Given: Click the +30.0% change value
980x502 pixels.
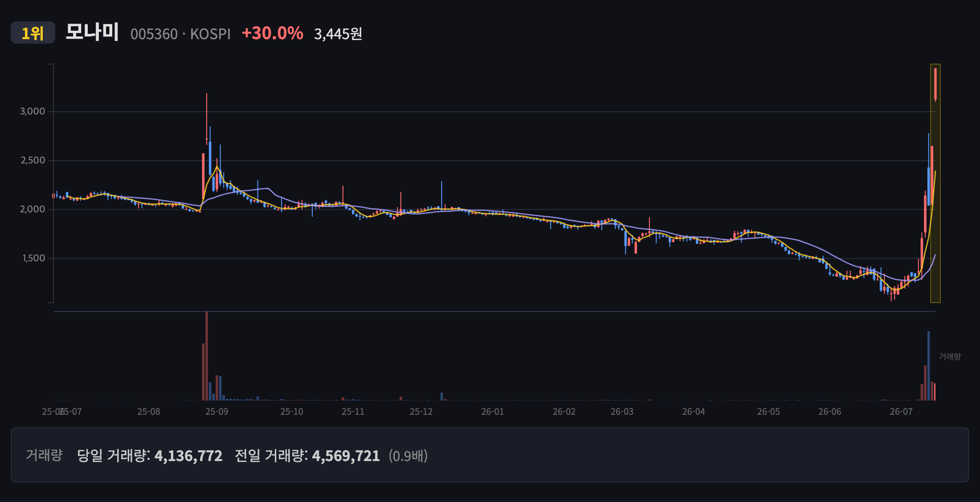Looking at the screenshot, I should [x=272, y=33].
